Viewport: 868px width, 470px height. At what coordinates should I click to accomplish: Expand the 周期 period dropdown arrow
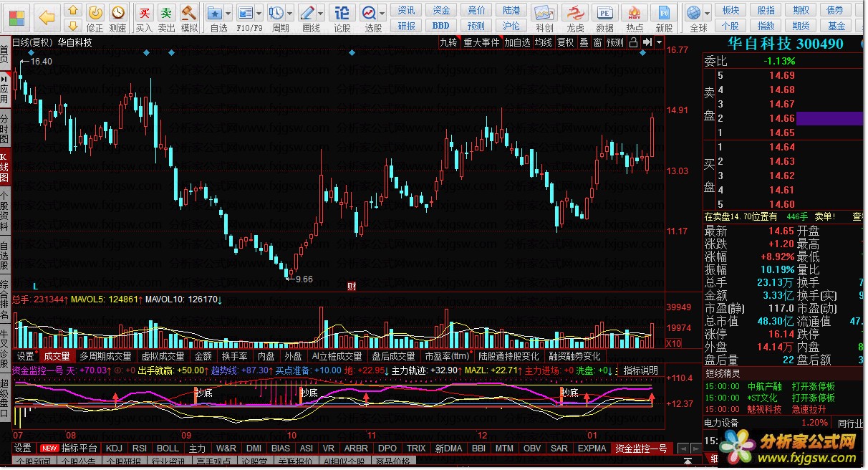coord(289,13)
